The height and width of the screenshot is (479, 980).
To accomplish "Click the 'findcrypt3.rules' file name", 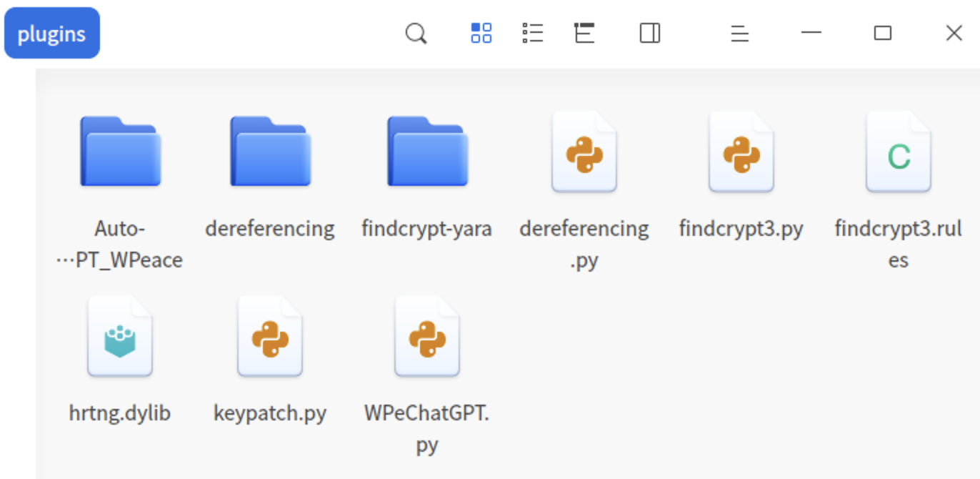I will [899, 245].
